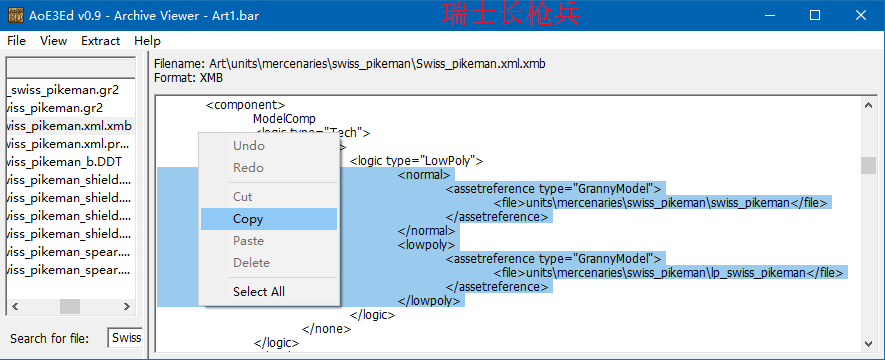Click the vertical scrollbar thumb in XML viewer
The width and height of the screenshot is (885, 360).
868,165
